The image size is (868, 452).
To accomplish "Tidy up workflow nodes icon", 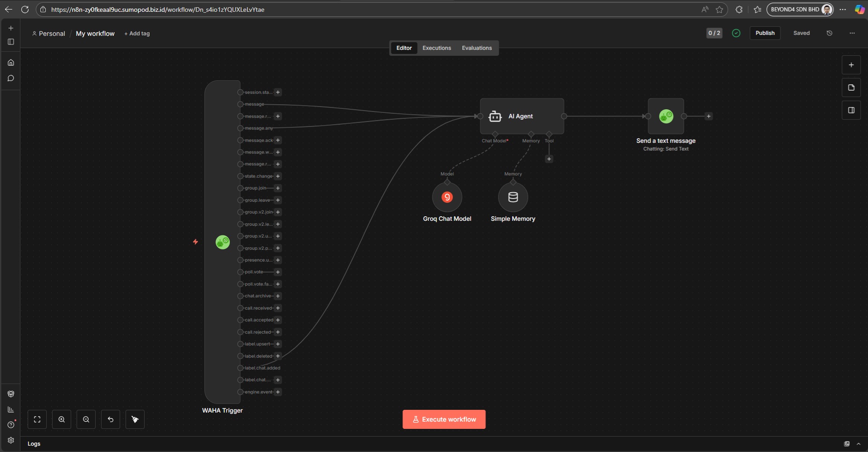I will point(135,419).
